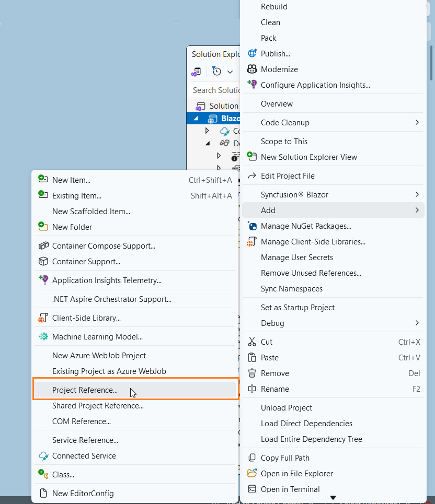Open the filter dropdown chevron in Solution Explorer

pos(230,72)
